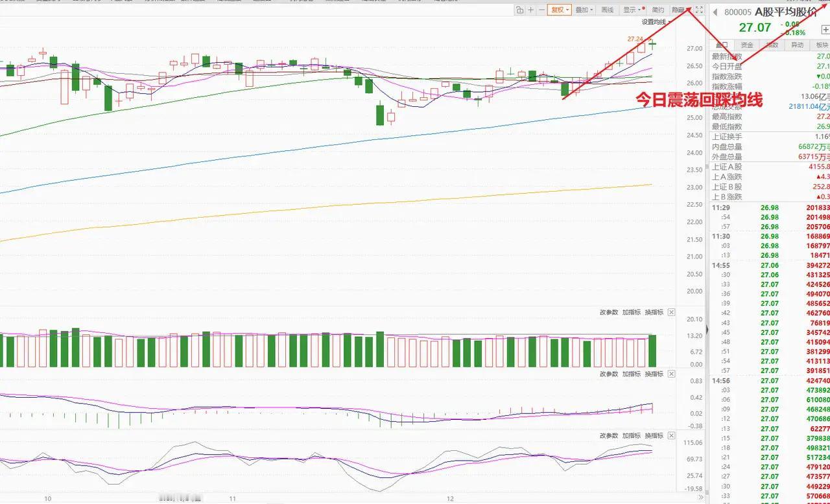Click the 11:30 tick time entry
The image size is (830, 504).
coord(720,236)
